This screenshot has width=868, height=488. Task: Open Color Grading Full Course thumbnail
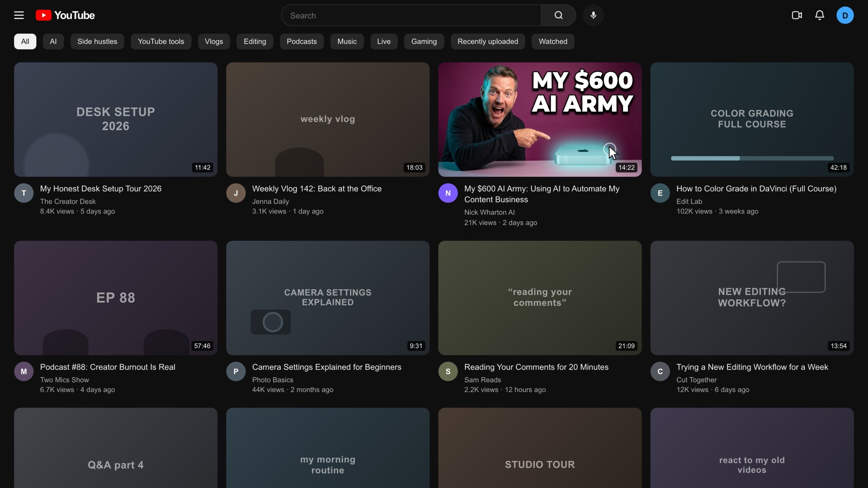coord(752,119)
